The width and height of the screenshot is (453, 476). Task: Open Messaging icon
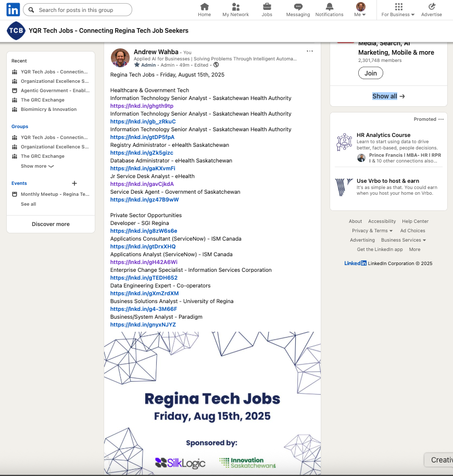298,7
